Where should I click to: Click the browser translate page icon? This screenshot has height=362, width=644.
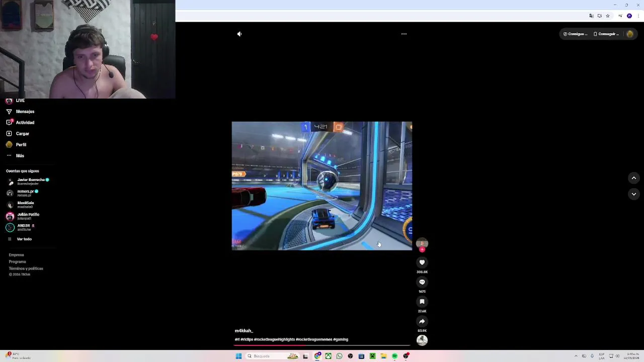coord(591,16)
